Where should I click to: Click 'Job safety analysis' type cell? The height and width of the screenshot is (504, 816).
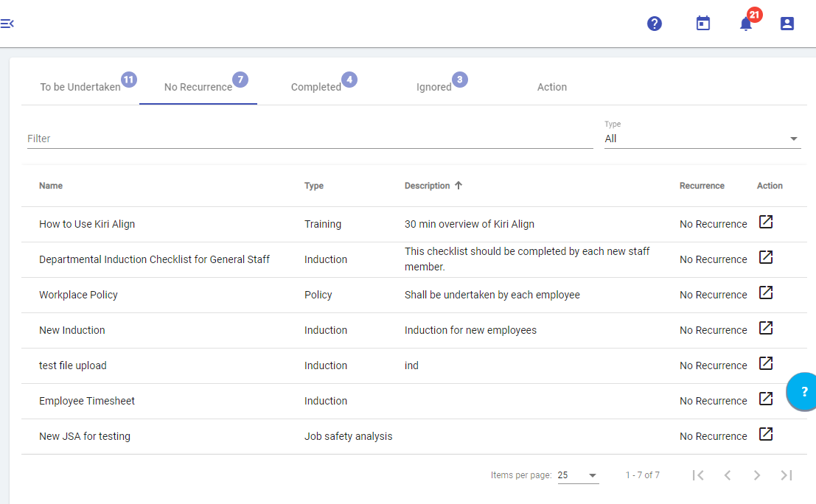[348, 436]
